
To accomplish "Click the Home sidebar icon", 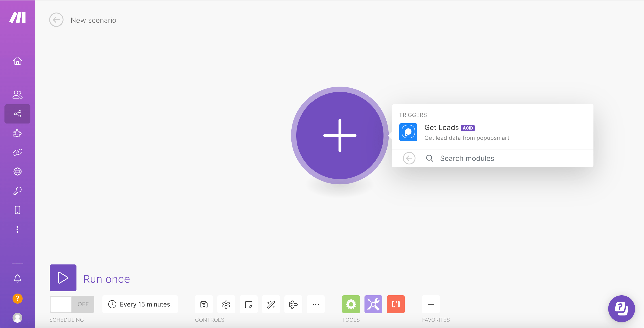I will coord(17,61).
